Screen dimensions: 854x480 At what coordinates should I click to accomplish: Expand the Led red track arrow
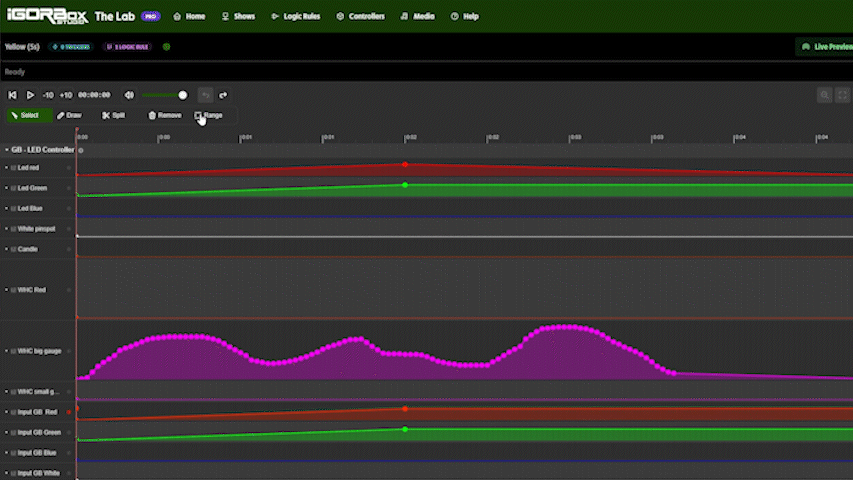click(x=7, y=168)
